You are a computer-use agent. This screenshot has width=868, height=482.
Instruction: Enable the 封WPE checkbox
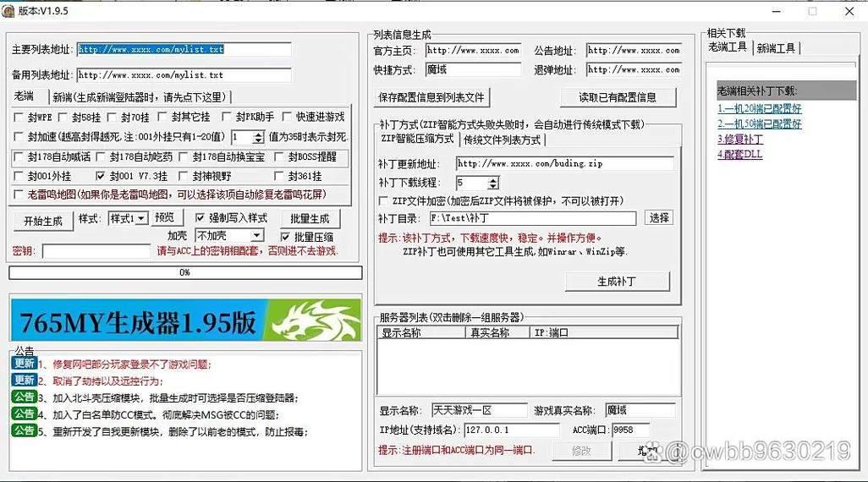19,117
